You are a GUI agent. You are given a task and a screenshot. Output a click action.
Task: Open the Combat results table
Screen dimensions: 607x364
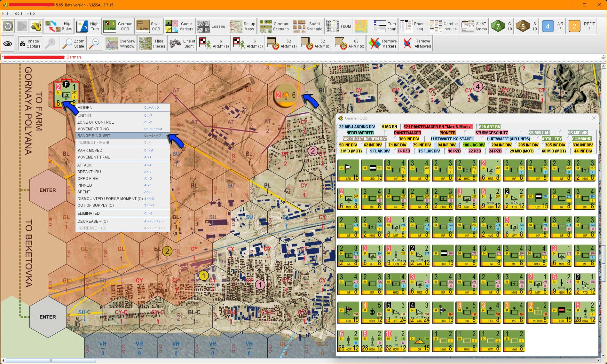pos(444,26)
